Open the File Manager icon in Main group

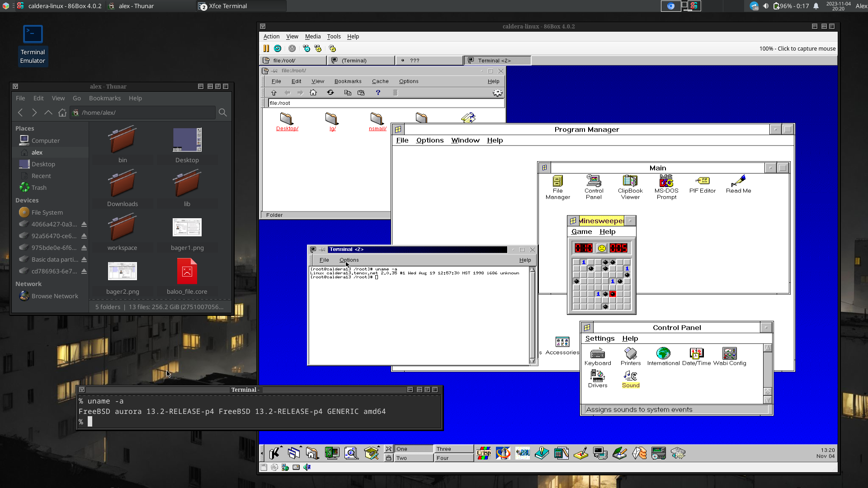point(558,181)
